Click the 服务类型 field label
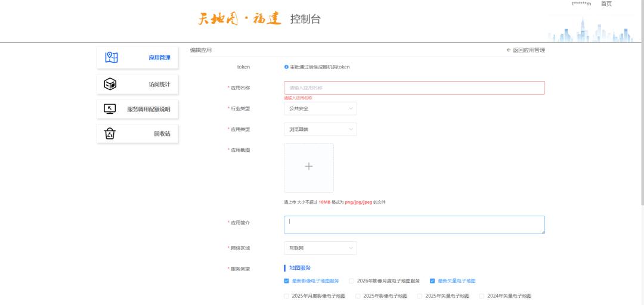The image size is (644, 305). (240, 269)
